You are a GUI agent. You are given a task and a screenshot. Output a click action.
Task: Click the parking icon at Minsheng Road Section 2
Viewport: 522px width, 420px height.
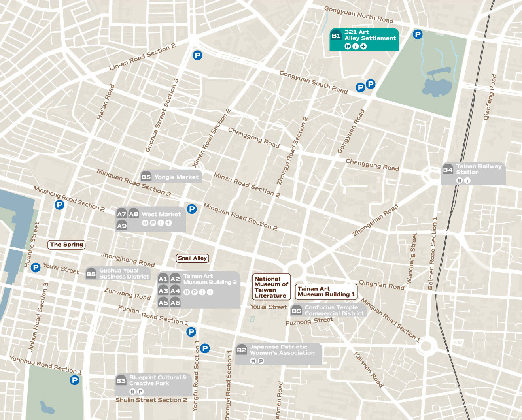point(59,205)
